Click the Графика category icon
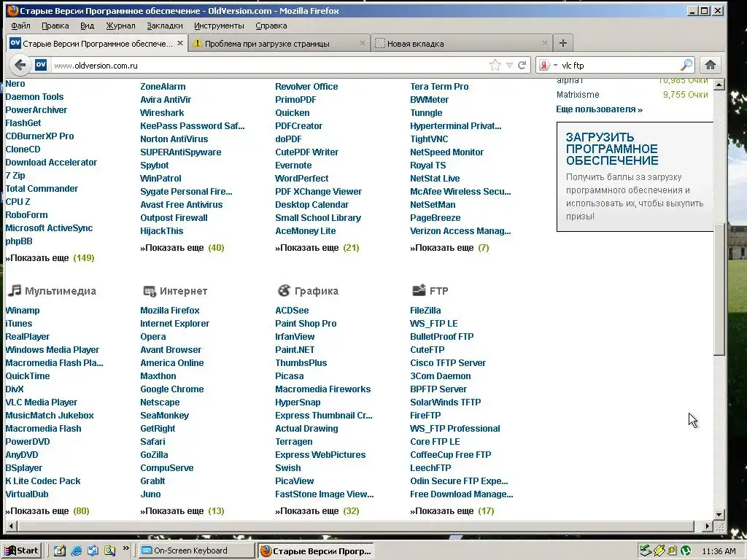 click(x=284, y=290)
